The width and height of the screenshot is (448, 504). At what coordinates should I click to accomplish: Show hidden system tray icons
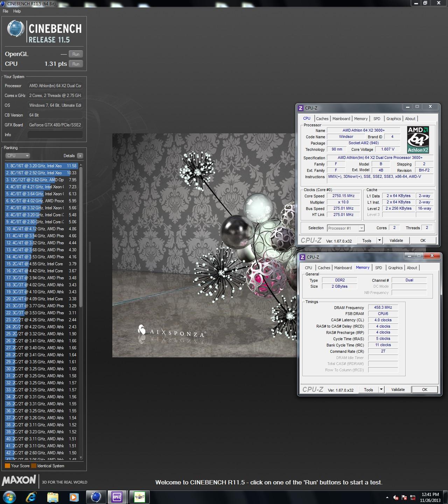click(x=387, y=497)
